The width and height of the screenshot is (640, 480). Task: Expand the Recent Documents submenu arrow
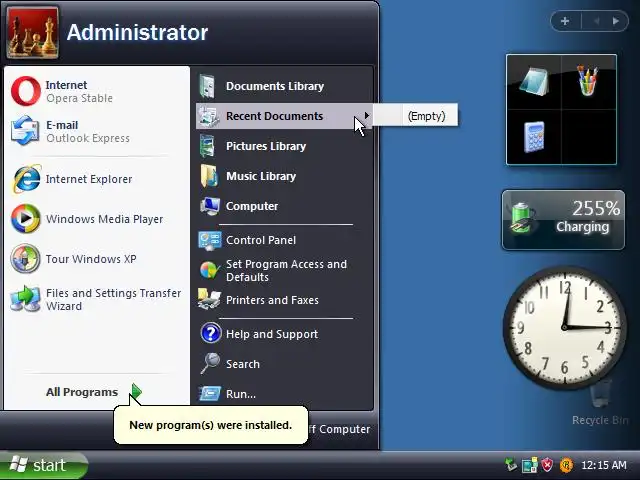[367, 116]
